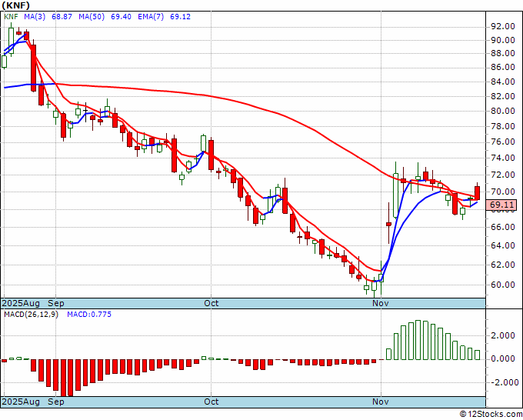Click the 2.000 MACD axis label

click(x=503, y=335)
